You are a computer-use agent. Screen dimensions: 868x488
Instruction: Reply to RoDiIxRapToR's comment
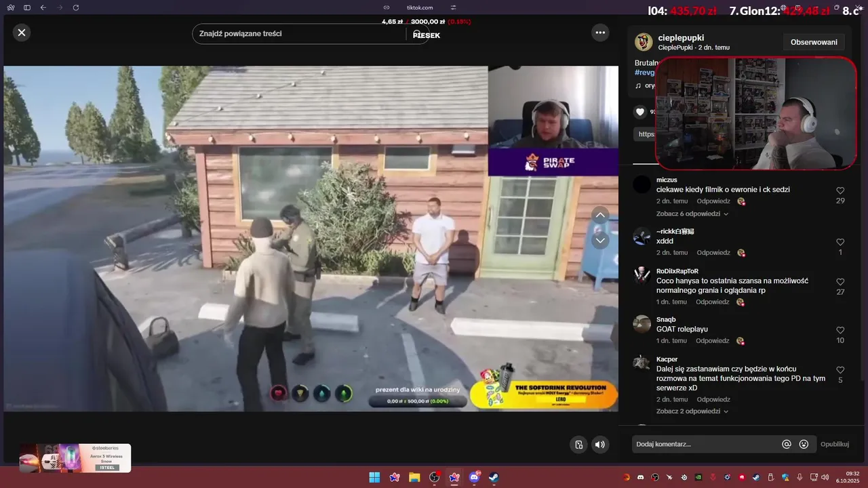coord(713,302)
